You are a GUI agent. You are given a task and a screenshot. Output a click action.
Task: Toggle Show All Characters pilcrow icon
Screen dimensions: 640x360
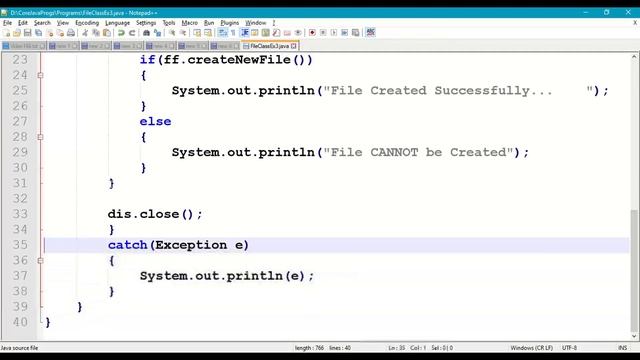(233, 33)
